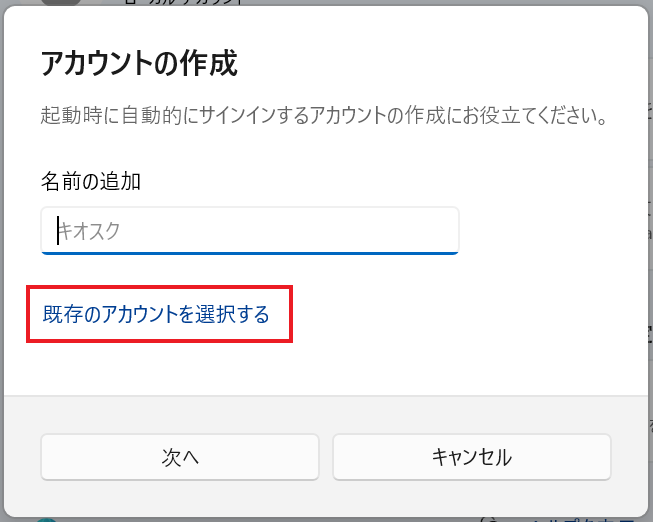
Task: Dismiss the dialog with キャンセル
Action: 471,457
